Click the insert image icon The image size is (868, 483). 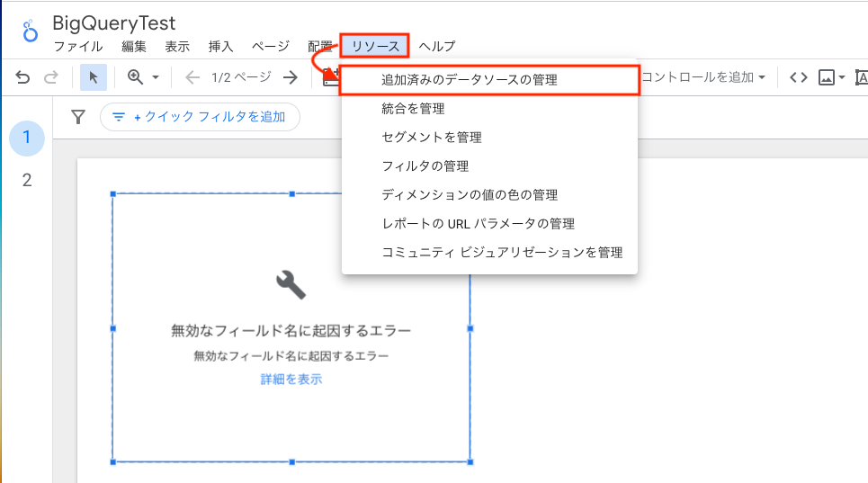click(x=827, y=77)
